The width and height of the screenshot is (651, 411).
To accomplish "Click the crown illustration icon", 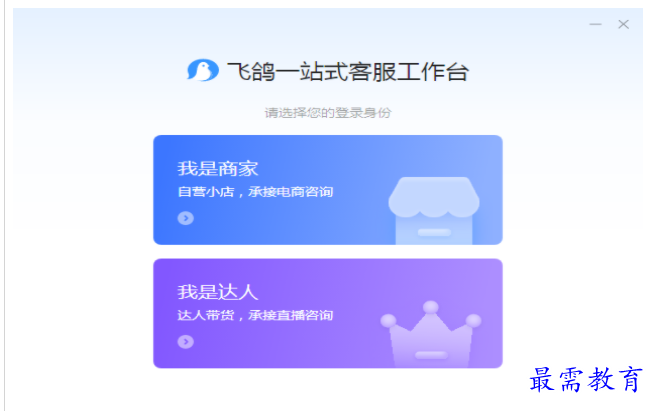I will click(431, 334).
